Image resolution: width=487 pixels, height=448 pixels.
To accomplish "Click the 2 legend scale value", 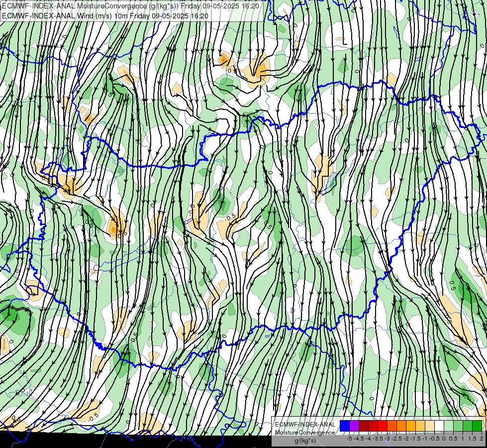I will pyautogui.click(x=482, y=439).
